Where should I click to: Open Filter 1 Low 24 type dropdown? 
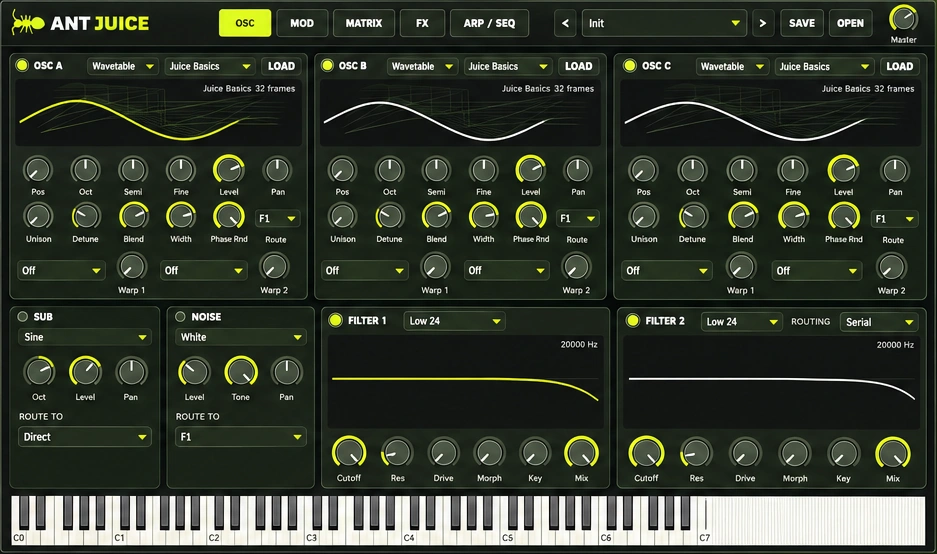click(454, 321)
